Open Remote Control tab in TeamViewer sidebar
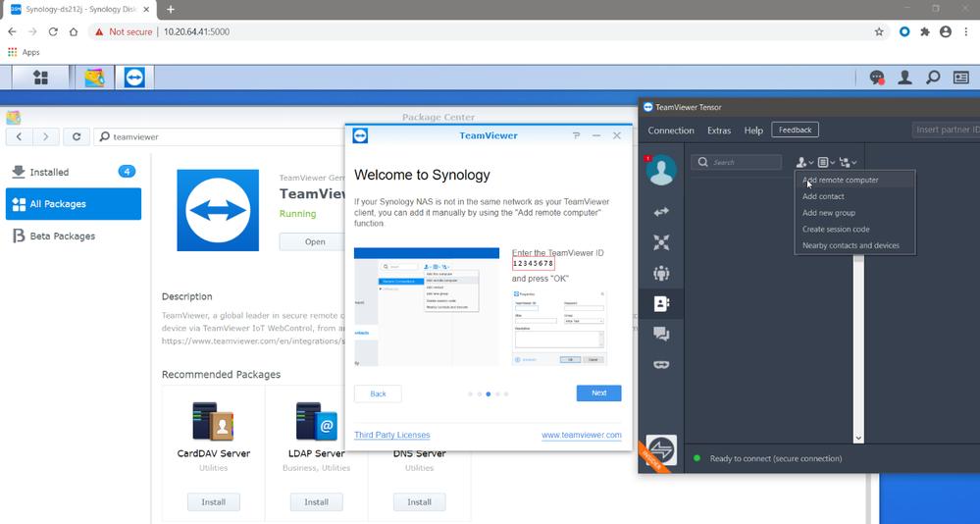980x524 pixels. coord(661,212)
